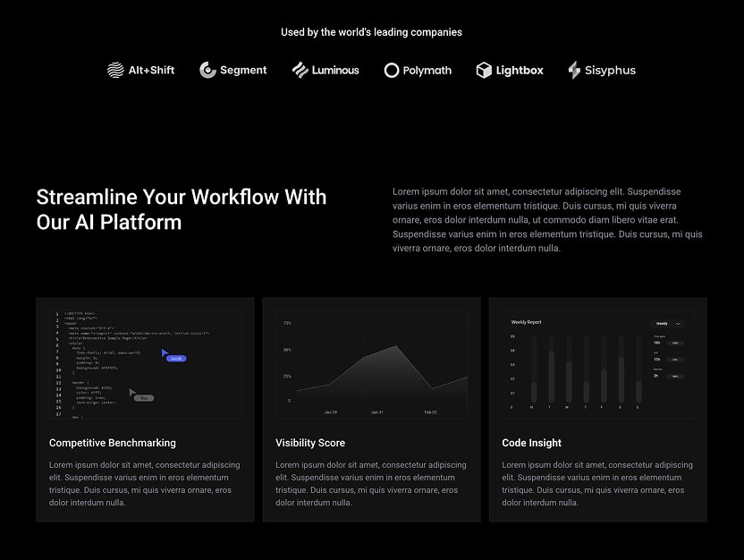
Task: Click the Code Insight heading
Action: pyautogui.click(x=532, y=443)
